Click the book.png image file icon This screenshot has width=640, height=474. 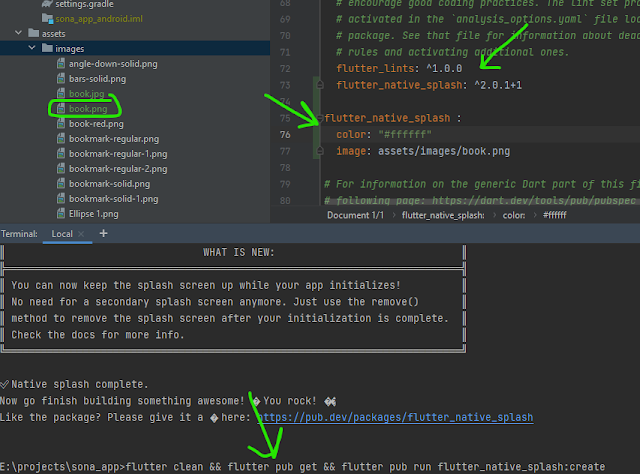61,108
